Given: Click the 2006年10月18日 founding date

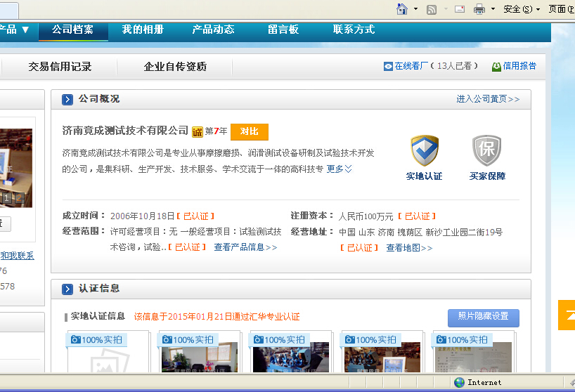Looking at the screenshot, I should [142, 216].
